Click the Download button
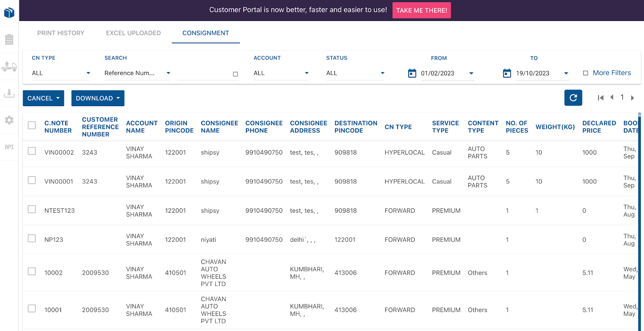 [x=98, y=98]
